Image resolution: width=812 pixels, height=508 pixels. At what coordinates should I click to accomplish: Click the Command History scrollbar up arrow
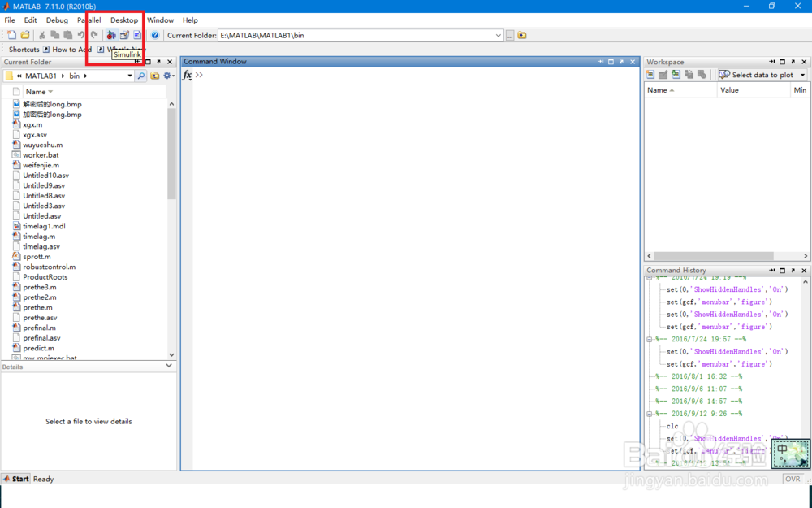click(x=806, y=282)
